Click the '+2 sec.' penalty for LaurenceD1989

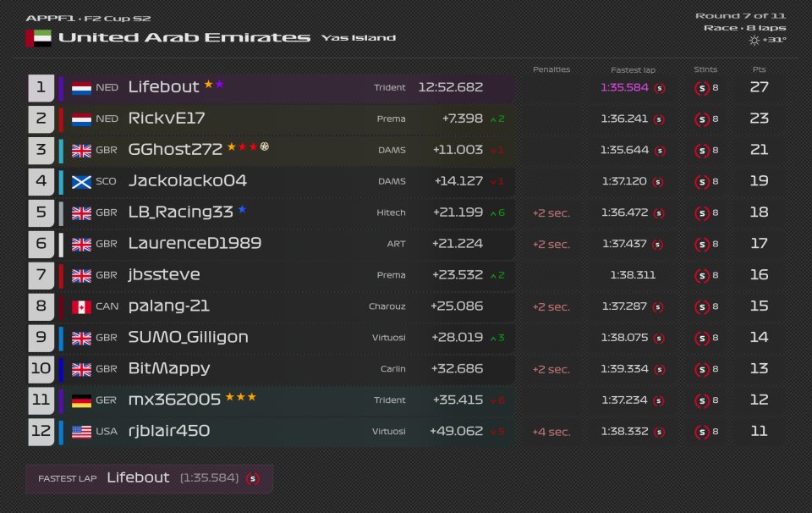point(551,245)
